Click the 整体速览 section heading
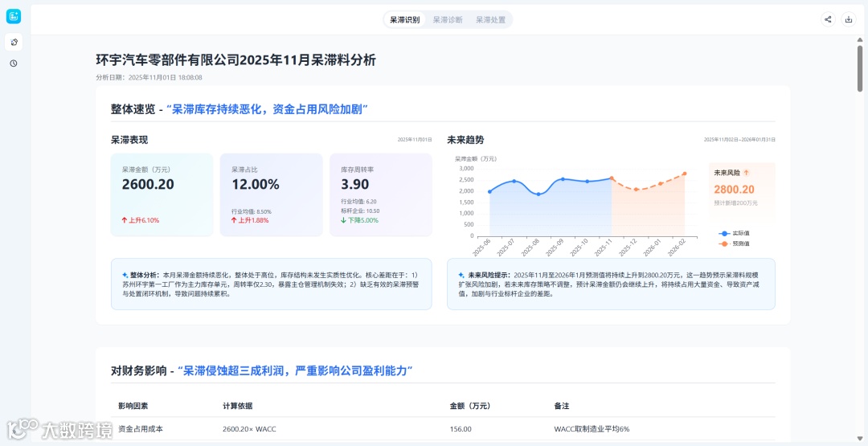Viewport: 868px width, 446px height. [x=240, y=109]
